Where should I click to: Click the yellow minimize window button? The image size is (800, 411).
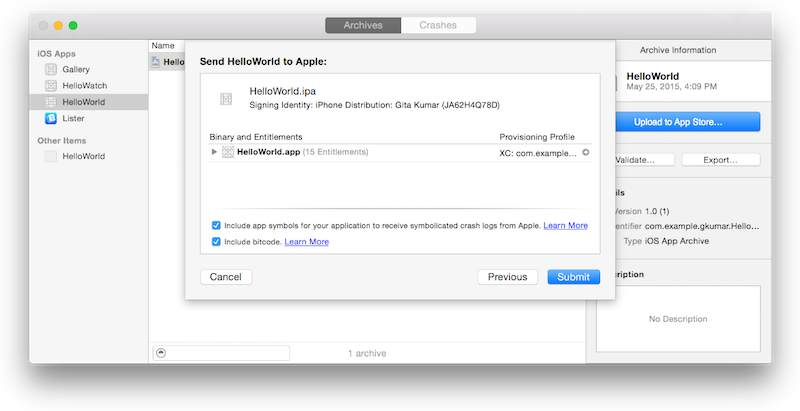[58, 25]
